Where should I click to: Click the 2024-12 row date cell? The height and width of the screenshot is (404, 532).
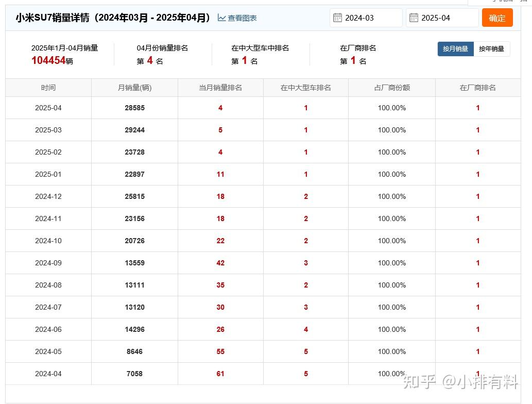point(48,196)
